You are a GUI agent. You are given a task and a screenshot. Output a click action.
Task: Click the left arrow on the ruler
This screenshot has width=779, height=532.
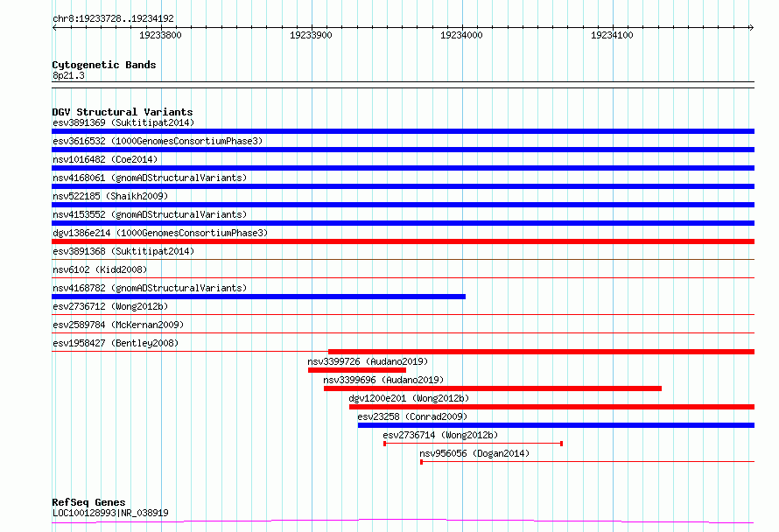54,28
